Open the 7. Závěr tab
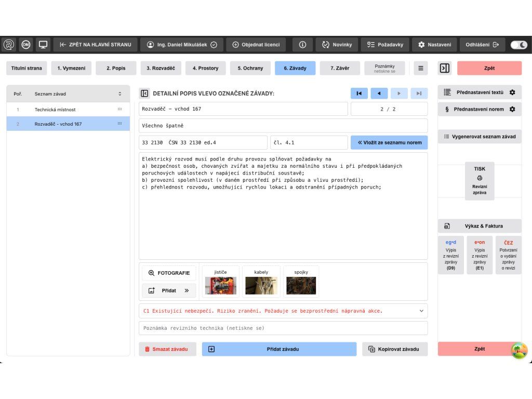The image size is (532, 399). click(x=340, y=68)
